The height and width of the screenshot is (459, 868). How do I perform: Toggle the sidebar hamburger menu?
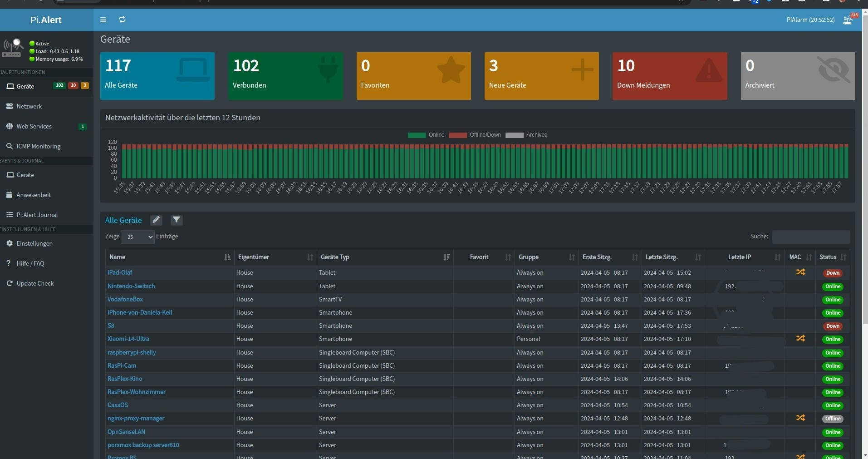tap(103, 20)
